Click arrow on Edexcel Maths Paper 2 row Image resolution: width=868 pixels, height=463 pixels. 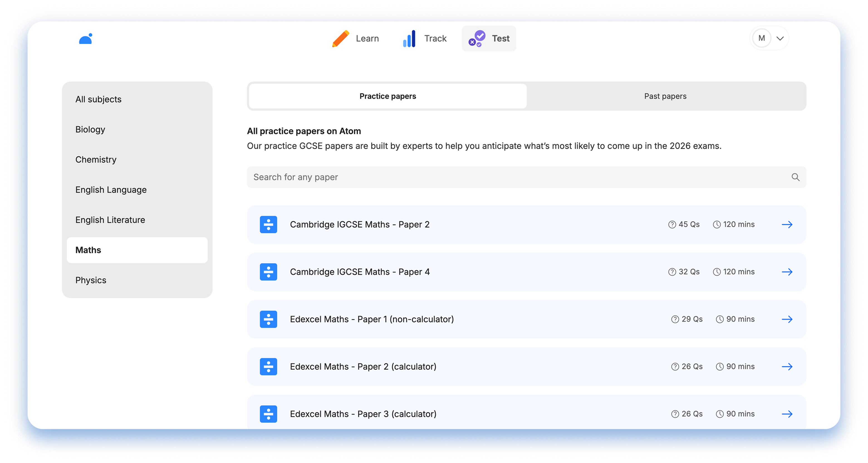click(x=787, y=367)
